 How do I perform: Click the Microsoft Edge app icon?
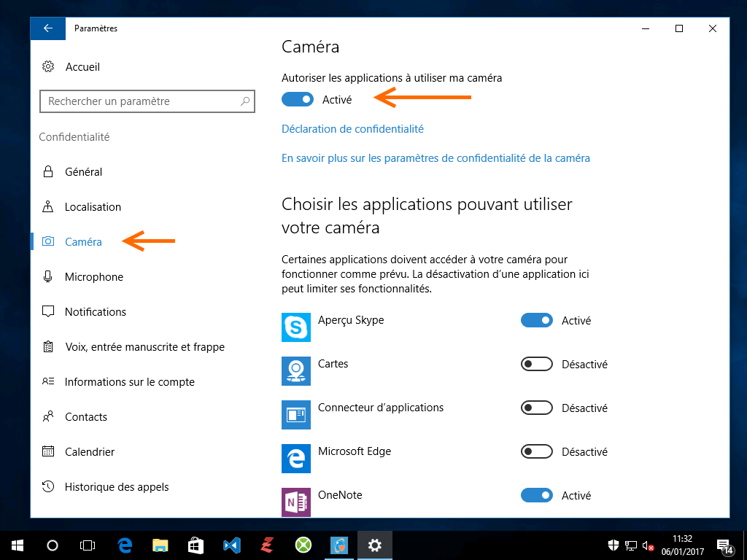click(x=296, y=459)
